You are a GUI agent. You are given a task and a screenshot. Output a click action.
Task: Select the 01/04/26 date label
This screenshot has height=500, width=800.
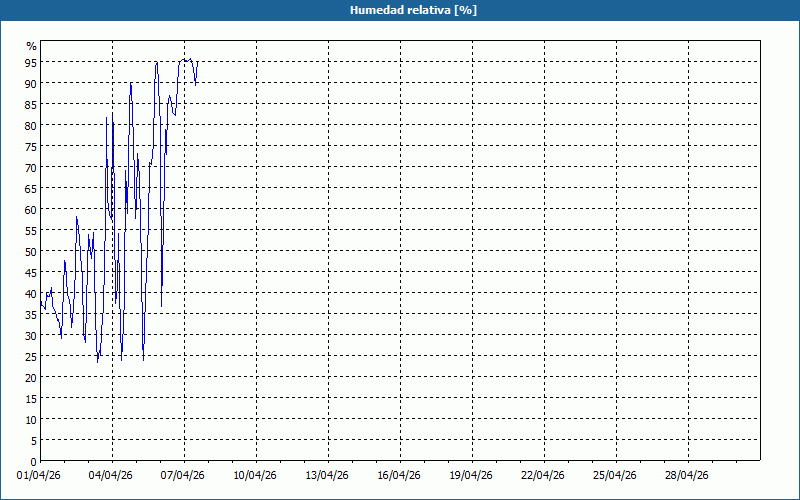[x=40, y=475]
